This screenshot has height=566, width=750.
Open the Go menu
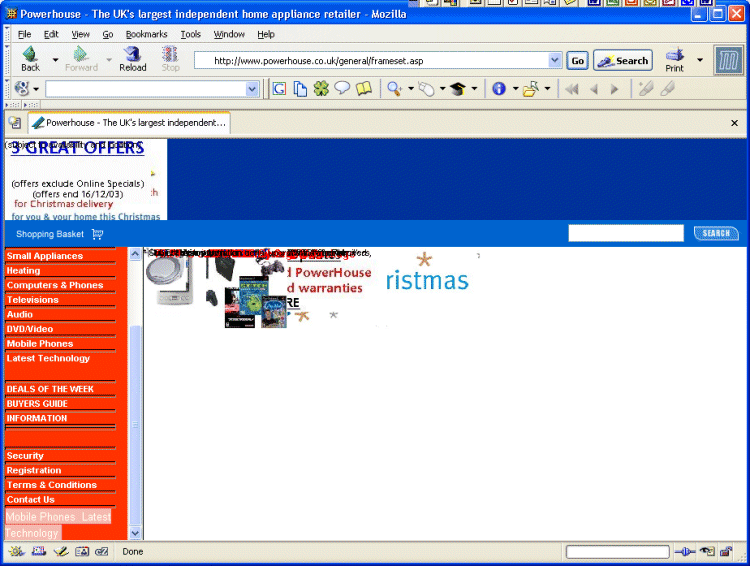click(x=108, y=34)
